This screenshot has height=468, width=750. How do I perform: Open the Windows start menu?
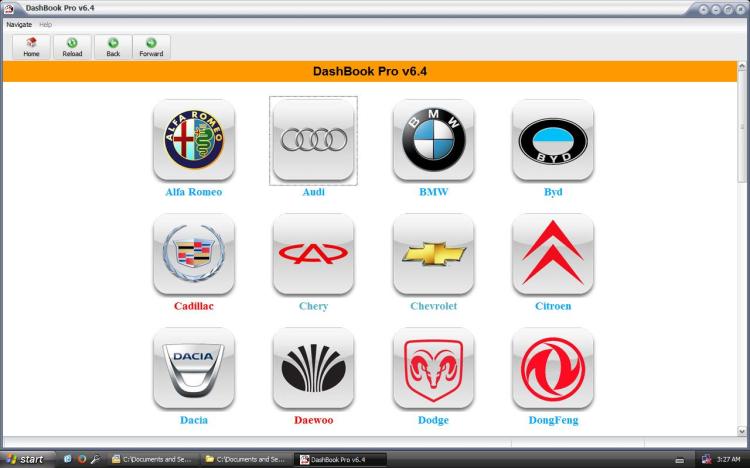pyautogui.click(x=25, y=459)
